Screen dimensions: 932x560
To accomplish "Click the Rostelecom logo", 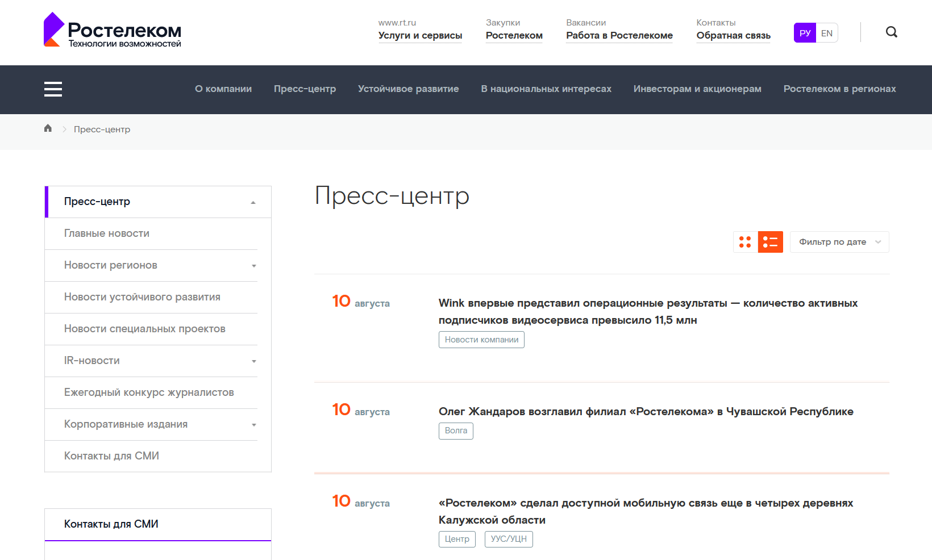I will point(113,30).
